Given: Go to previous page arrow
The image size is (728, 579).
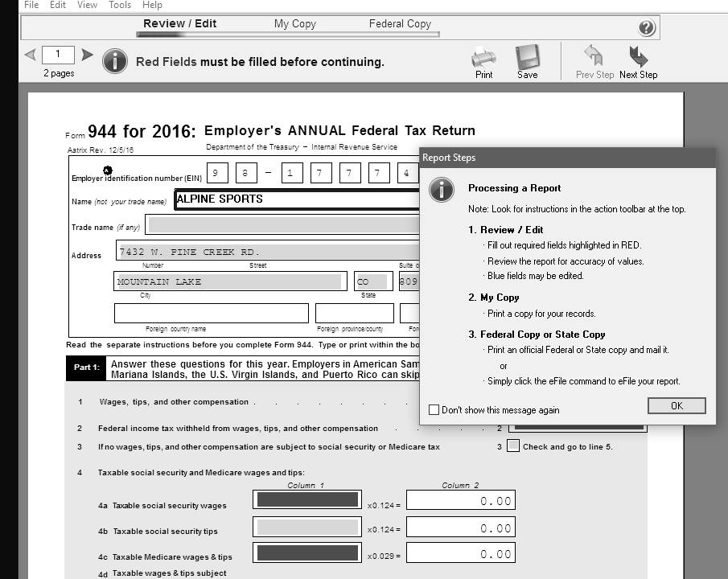Looking at the screenshot, I should [x=31, y=55].
